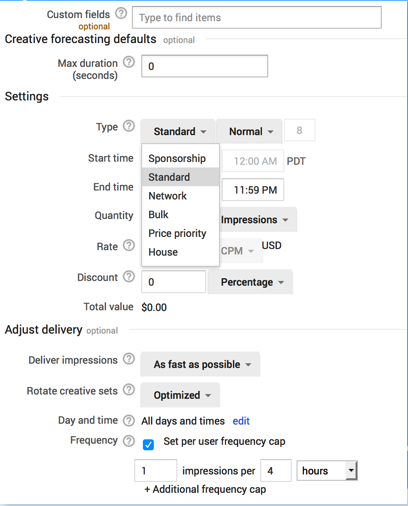Uncheck Set per user frequency cap

click(x=148, y=445)
